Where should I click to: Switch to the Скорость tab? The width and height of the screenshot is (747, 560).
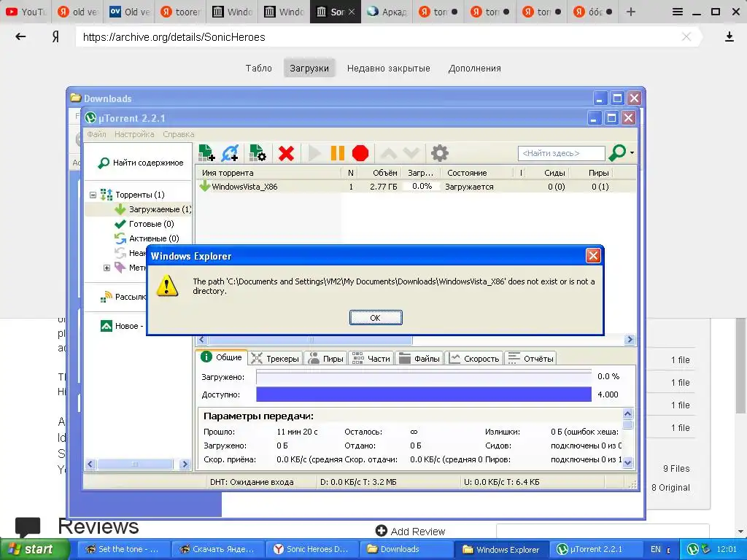pos(474,359)
